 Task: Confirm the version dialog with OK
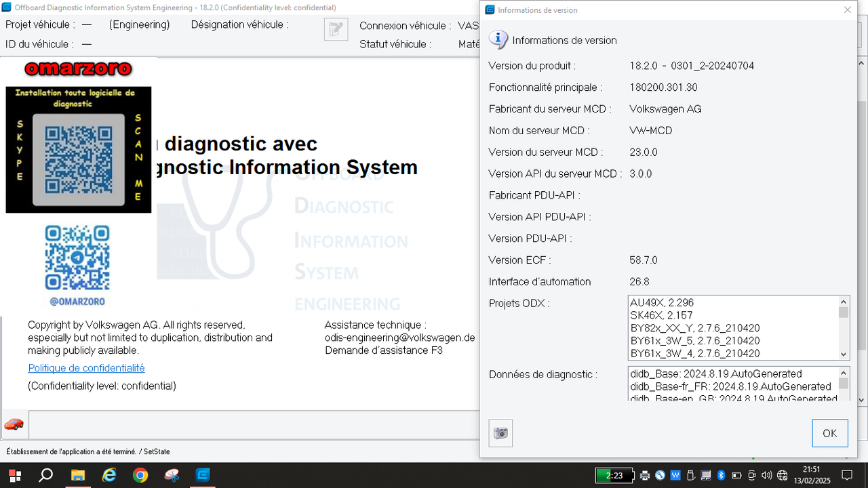830,433
